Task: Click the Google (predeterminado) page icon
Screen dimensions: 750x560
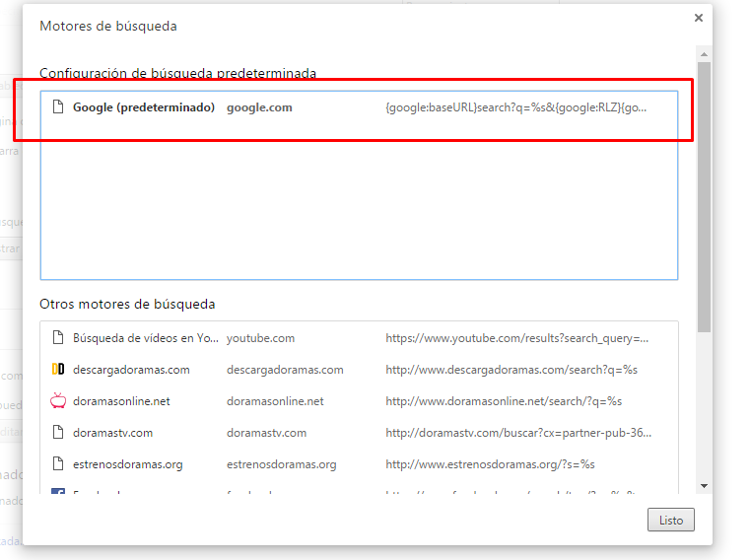Action: click(58, 106)
